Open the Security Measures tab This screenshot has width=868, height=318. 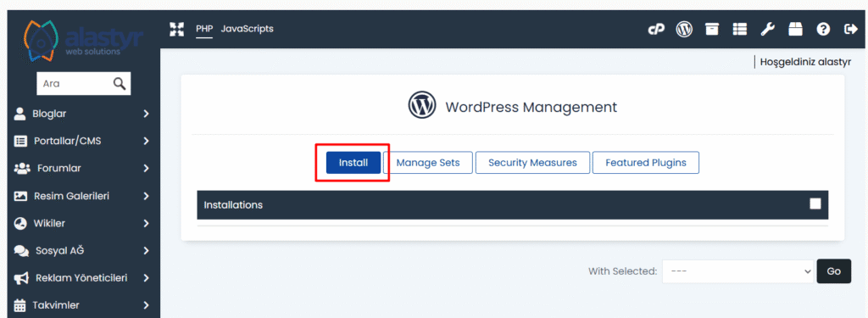[x=532, y=163]
